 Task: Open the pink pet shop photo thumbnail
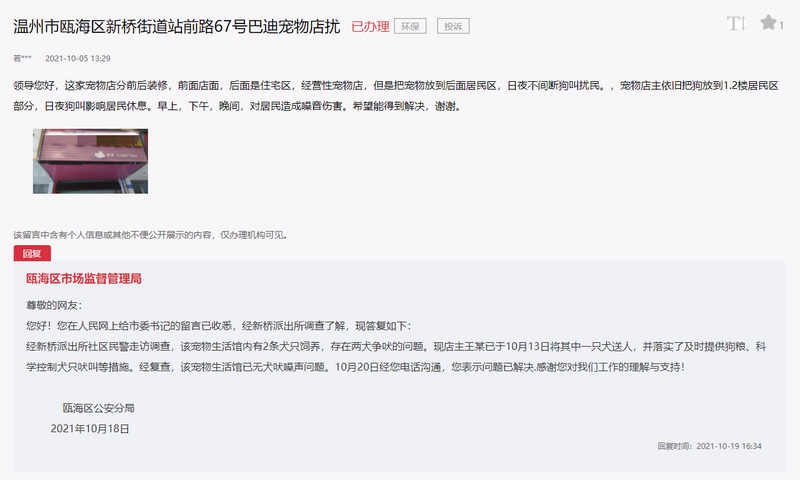[x=90, y=161]
